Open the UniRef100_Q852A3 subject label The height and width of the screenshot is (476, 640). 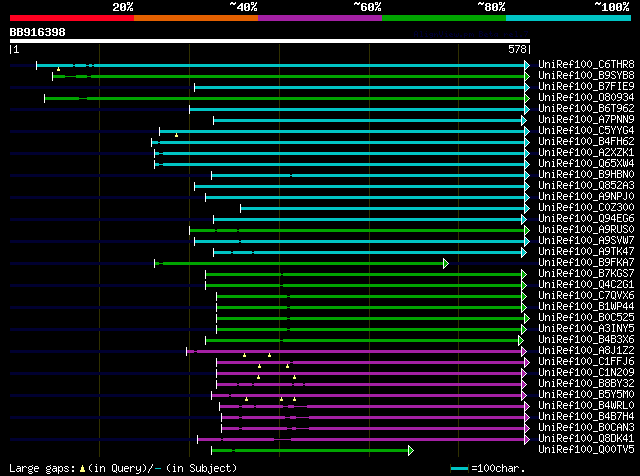586,186
